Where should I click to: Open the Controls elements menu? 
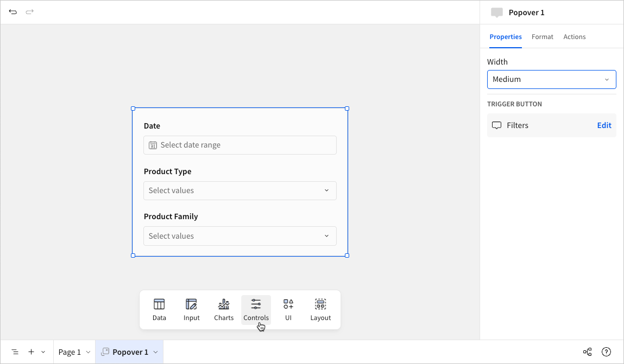(x=256, y=310)
